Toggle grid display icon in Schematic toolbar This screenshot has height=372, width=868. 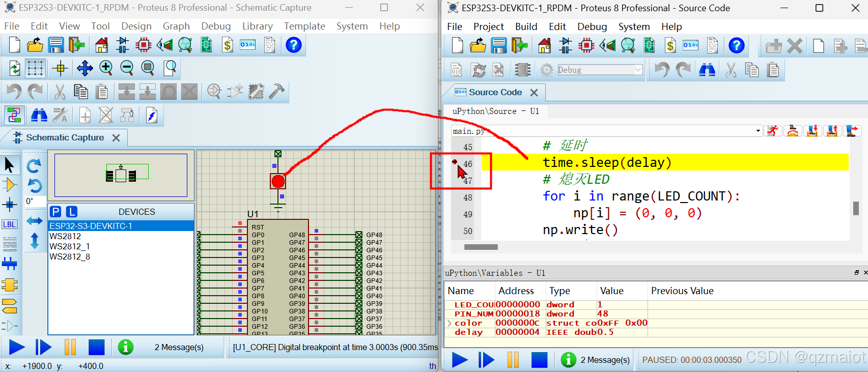point(35,68)
